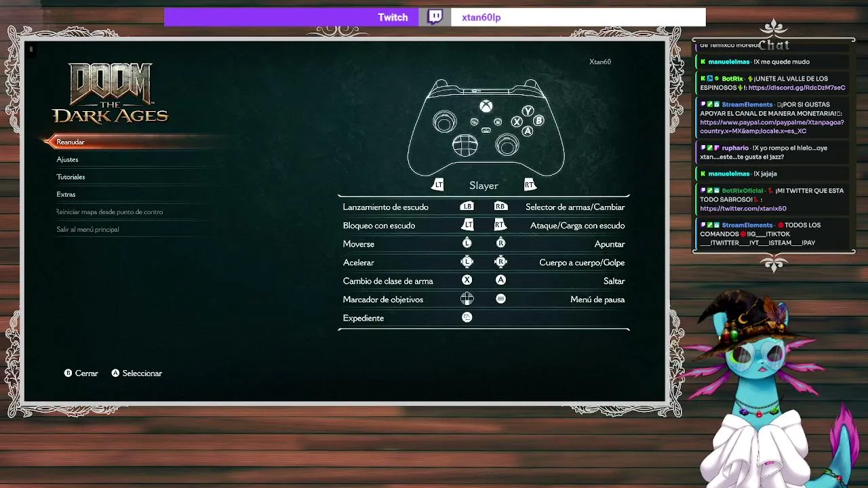Screen dimensions: 868x488
Task: Click the xtan60lp channel name in the banner
Action: [x=481, y=18]
